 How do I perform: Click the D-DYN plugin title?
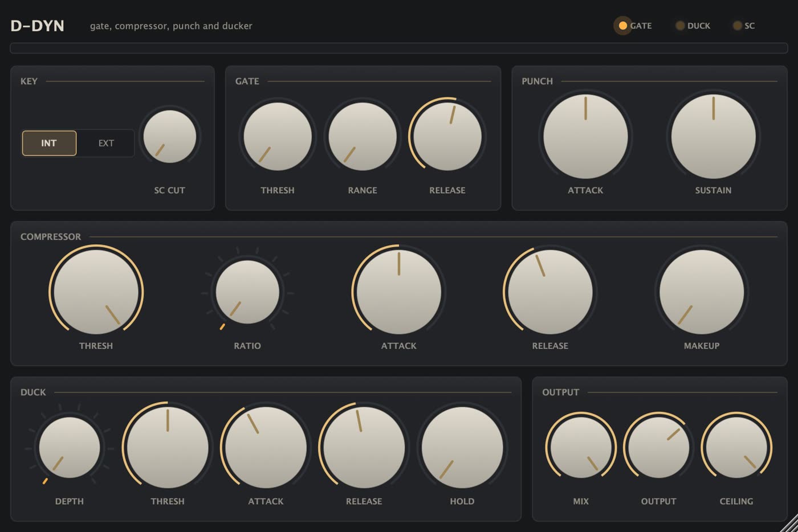click(38, 26)
